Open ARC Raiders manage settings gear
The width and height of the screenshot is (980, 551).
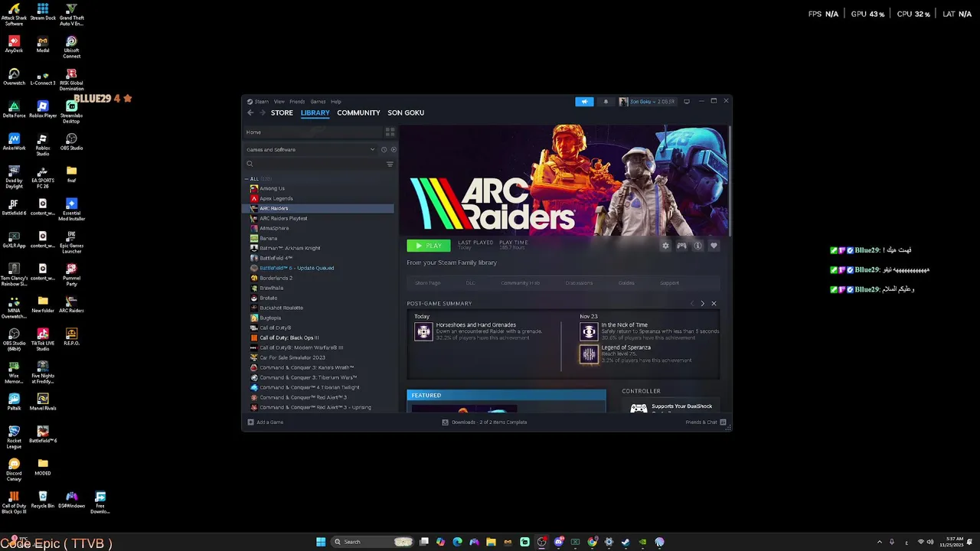pos(665,246)
